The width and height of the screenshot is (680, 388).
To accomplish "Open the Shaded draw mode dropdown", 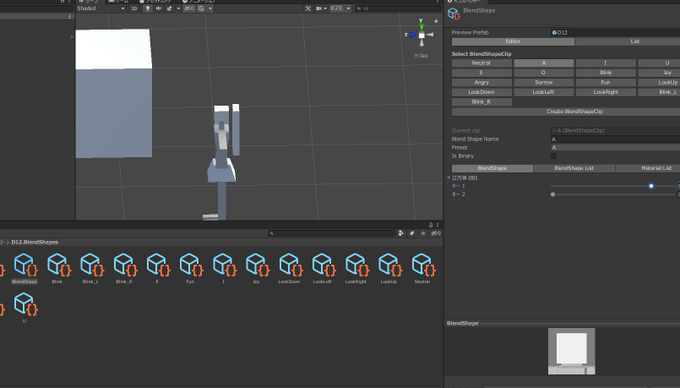I will tap(101, 8).
